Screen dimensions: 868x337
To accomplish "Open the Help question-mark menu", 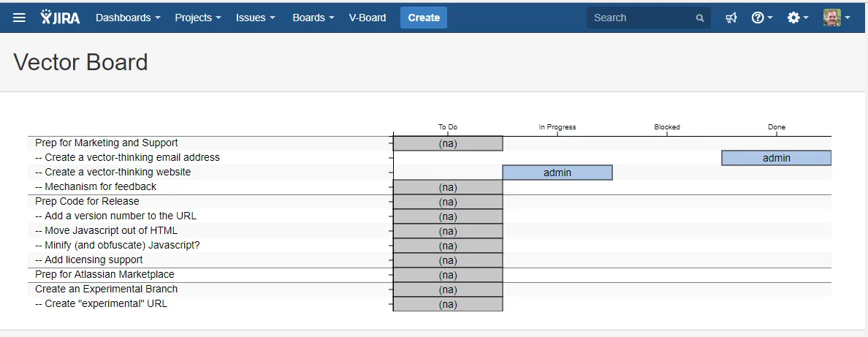I will [x=762, y=18].
